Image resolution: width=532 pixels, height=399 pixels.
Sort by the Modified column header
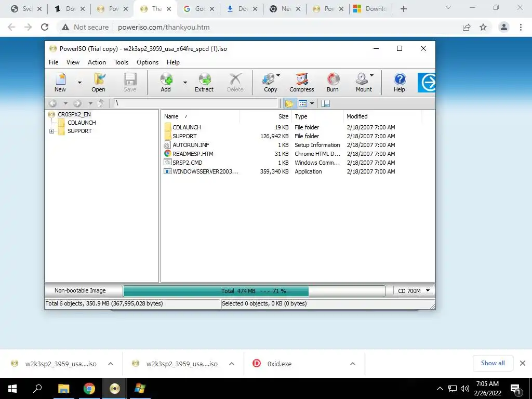point(383,116)
